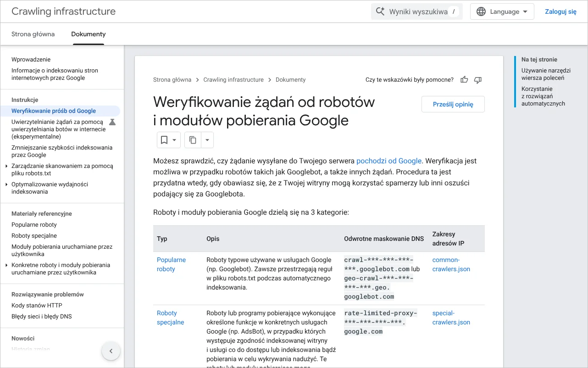This screenshot has width=588, height=368.
Task: Open Uwierzytelnianie żądań za pomocą uwierzytelniania botów
Action: [59, 129]
